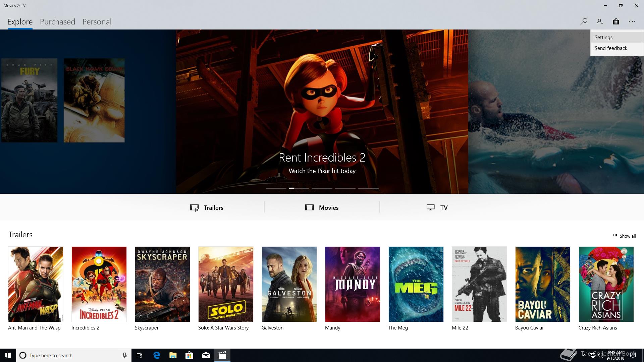Open the Galveston trailer poster
The image size is (644, 362).
(x=289, y=284)
